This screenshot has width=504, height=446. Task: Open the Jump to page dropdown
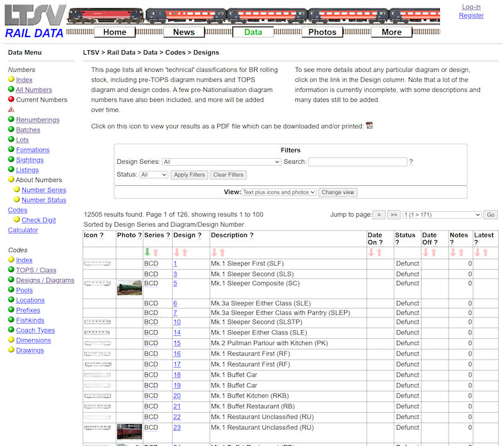(442, 214)
